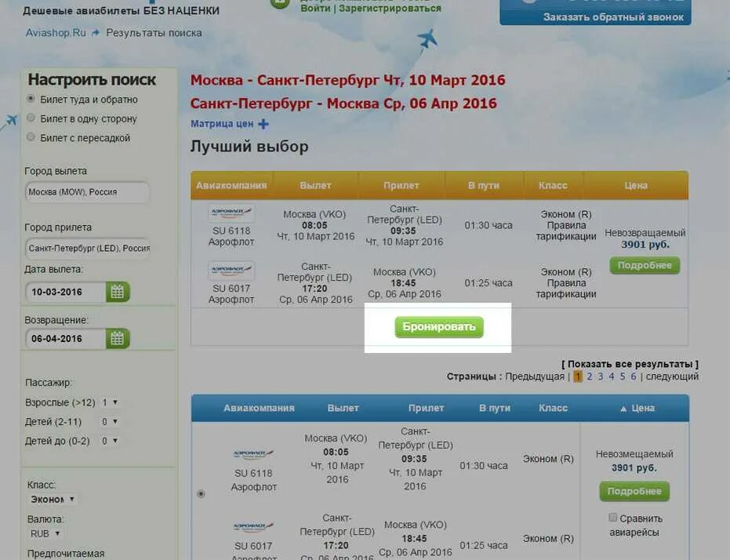This screenshot has width=730, height=560.
Task: Select the flight radio button in blue results table
Action: pos(201,493)
